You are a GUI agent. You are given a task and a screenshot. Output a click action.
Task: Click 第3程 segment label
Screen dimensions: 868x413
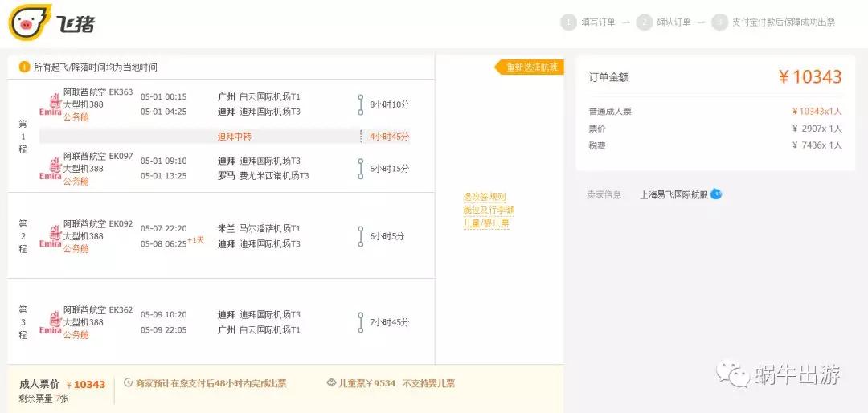(x=23, y=322)
